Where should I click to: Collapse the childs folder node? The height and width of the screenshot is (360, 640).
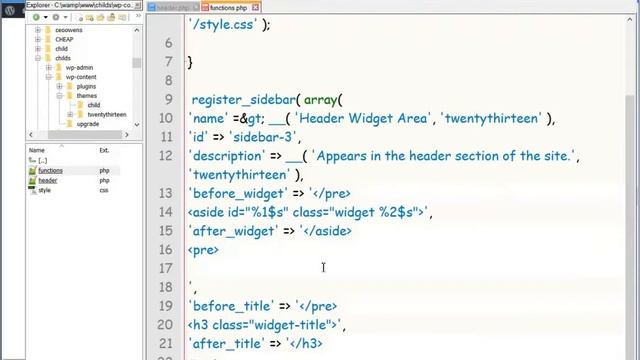tap(38, 58)
